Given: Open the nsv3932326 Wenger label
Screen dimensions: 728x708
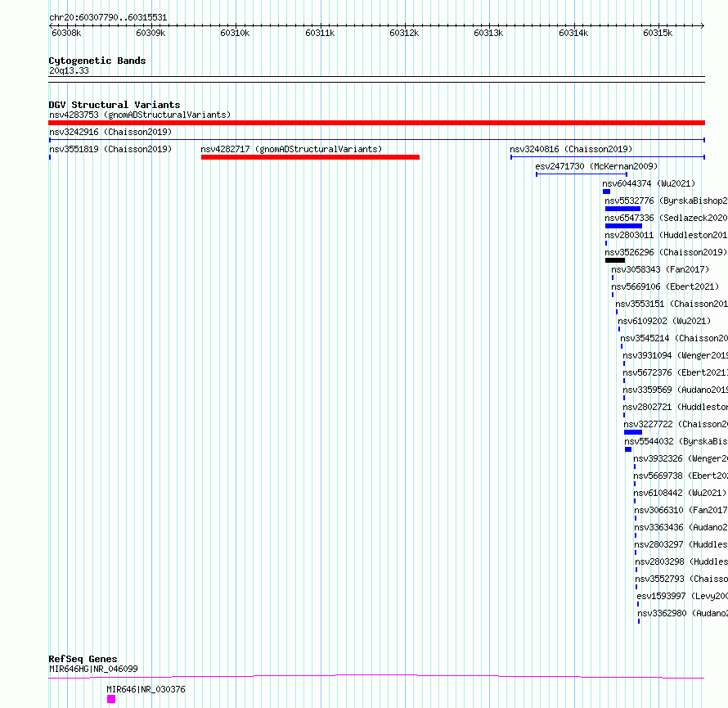Looking at the screenshot, I should (681, 458).
